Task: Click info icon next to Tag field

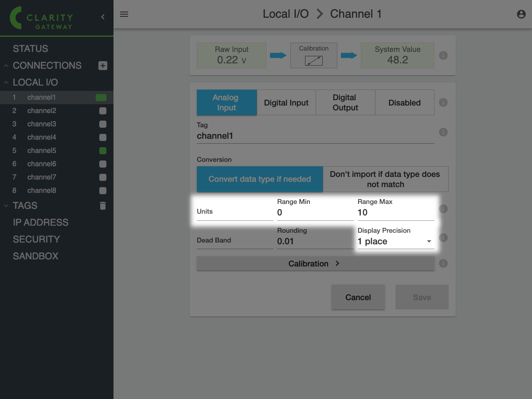Action: [443, 132]
